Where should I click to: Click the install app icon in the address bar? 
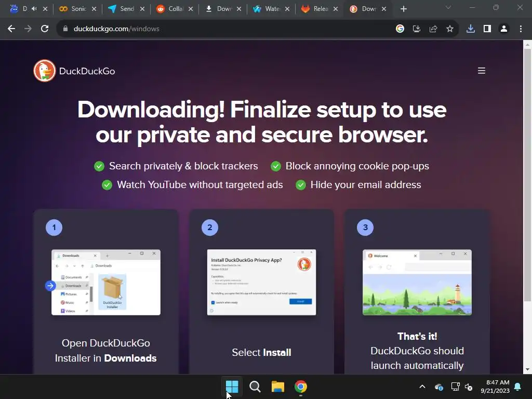click(x=416, y=29)
